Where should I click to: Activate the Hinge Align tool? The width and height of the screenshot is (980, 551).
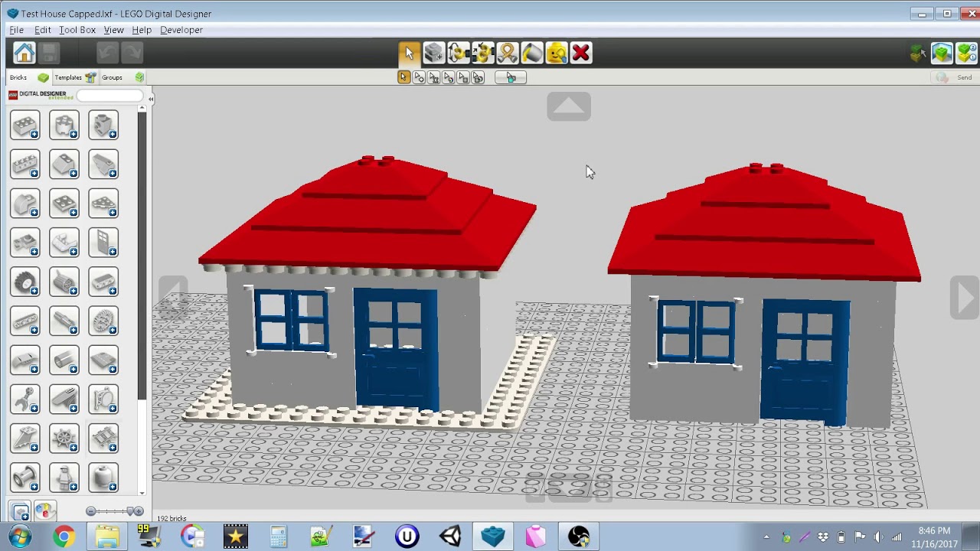482,53
